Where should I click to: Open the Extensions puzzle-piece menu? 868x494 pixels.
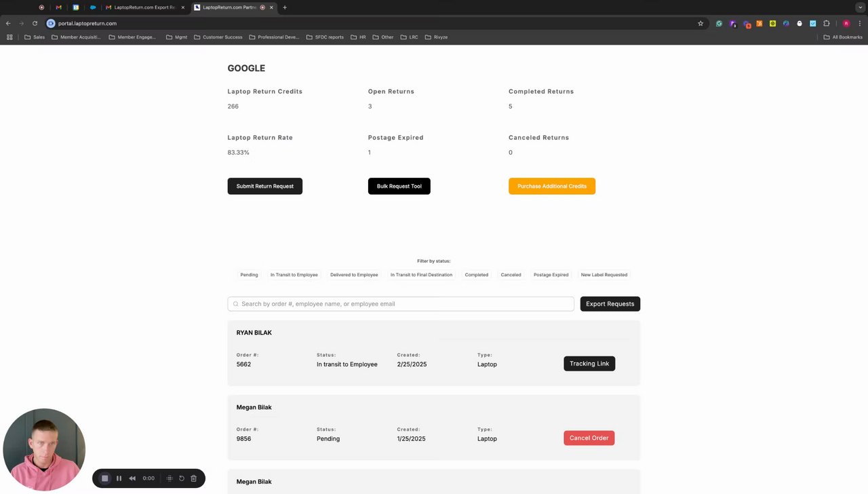click(827, 23)
